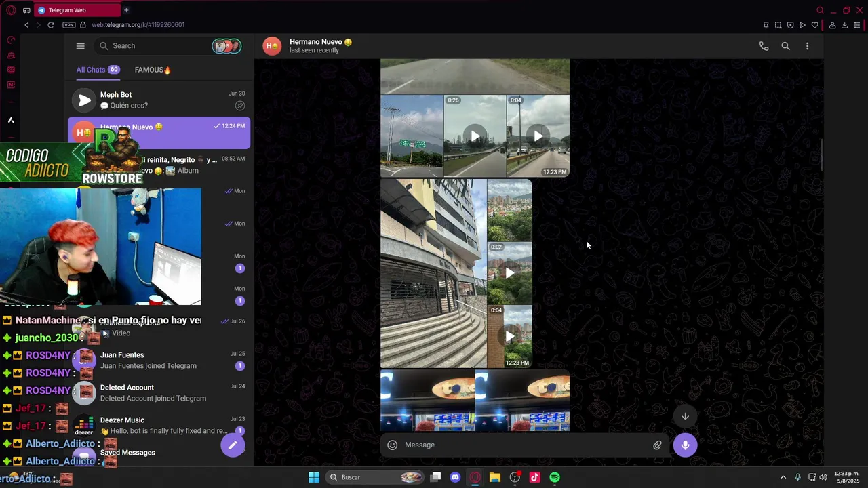Expand the system tray hidden icons chevron
This screenshot has width=868, height=488.
[x=783, y=477]
